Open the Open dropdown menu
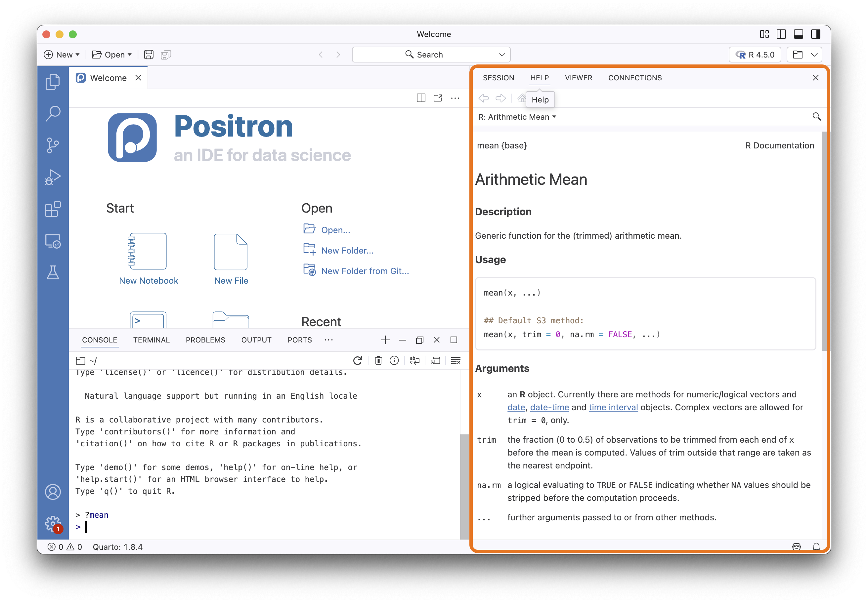The width and height of the screenshot is (868, 603). (x=112, y=55)
